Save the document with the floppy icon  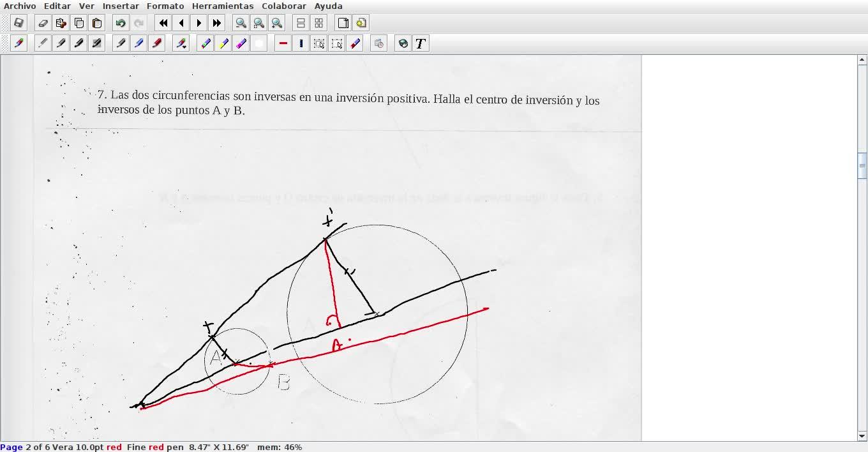(19, 23)
